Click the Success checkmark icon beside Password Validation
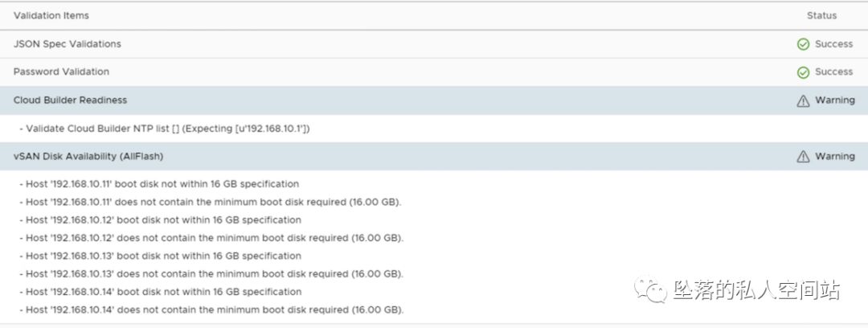 point(803,72)
